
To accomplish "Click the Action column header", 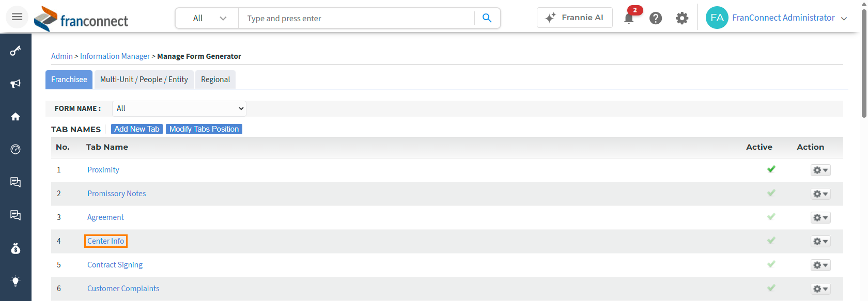I will point(810,147).
